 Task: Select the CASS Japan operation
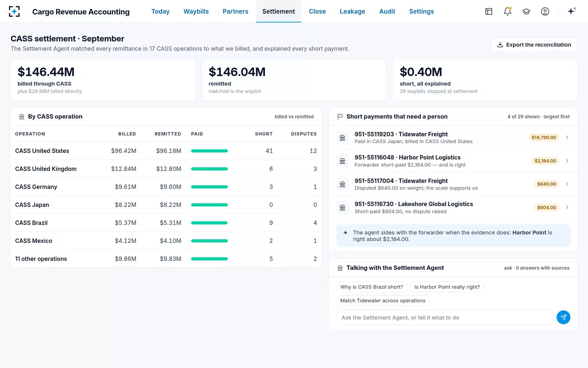click(166, 205)
